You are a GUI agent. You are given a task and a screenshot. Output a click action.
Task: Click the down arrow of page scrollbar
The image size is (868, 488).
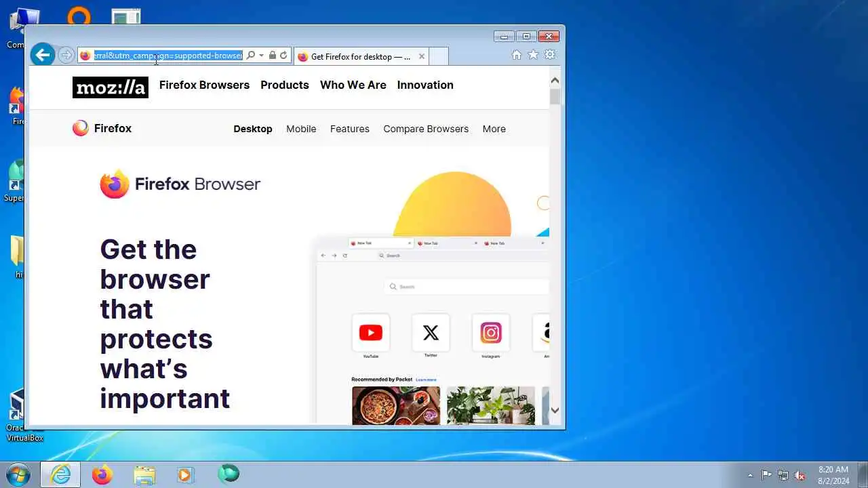tap(555, 410)
